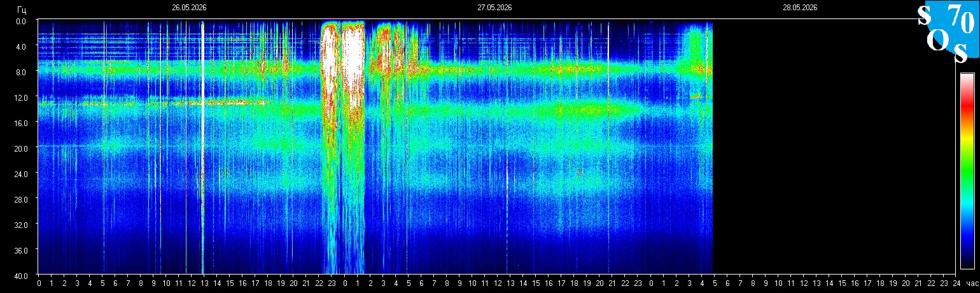
Task: Click the final hour tick labeled 24
Action: [956, 283]
